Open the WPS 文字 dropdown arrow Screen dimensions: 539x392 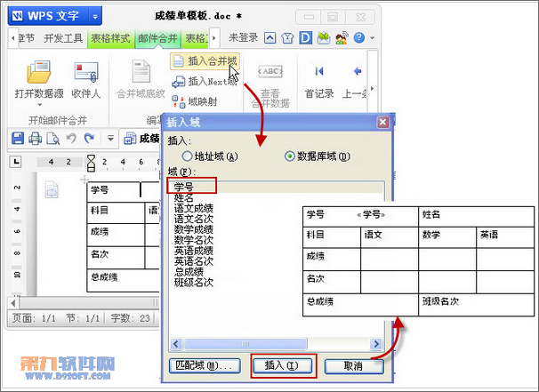point(95,15)
